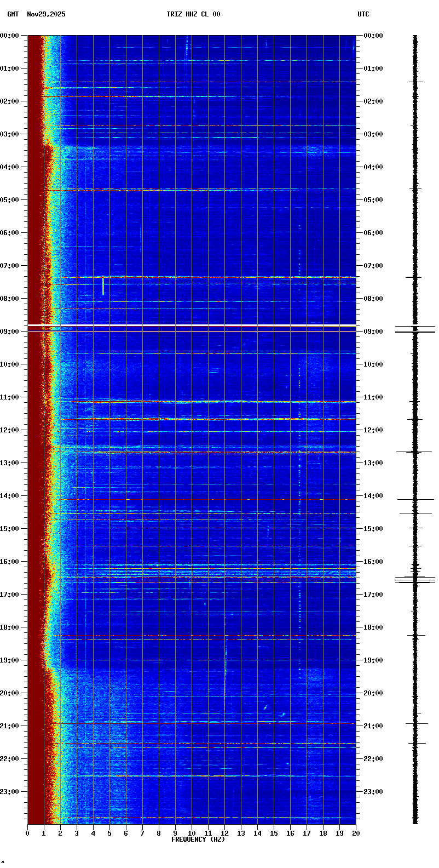Screen dimensions: 439x868
Task: Click the GMT label in the header
Action: [x=13, y=14]
